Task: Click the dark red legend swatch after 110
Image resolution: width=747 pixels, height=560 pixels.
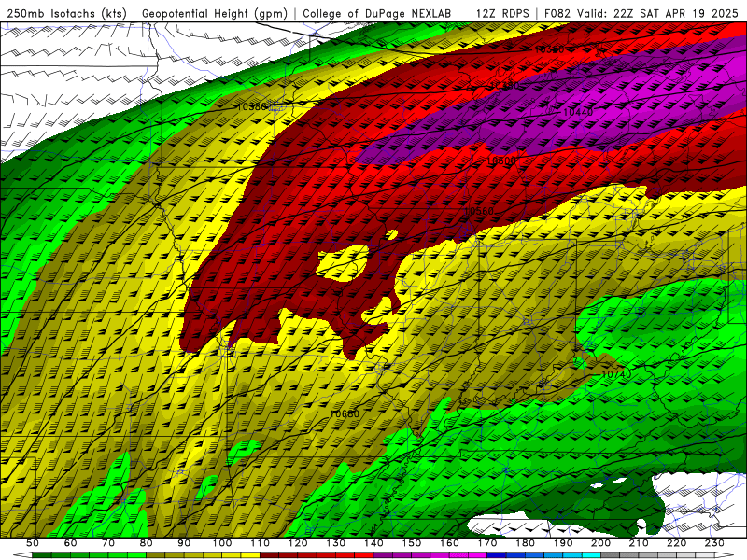Action: [x=269, y=555]
